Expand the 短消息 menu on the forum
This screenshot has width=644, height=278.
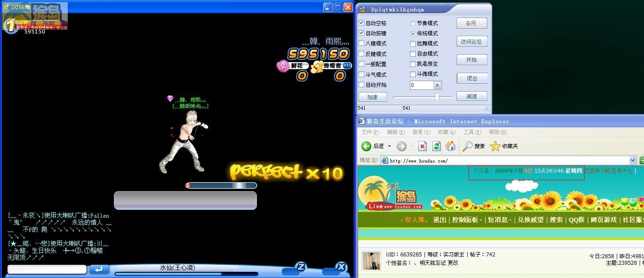coord(500,220)
